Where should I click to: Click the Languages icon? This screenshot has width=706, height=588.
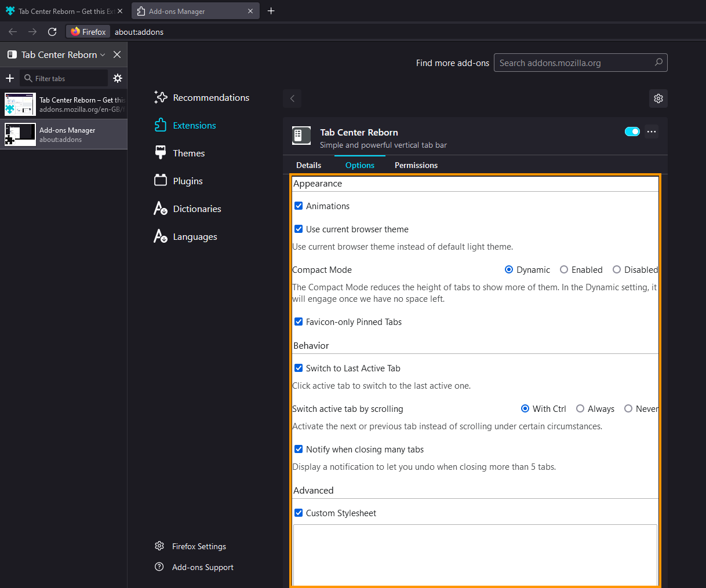(x=161, y=236)
